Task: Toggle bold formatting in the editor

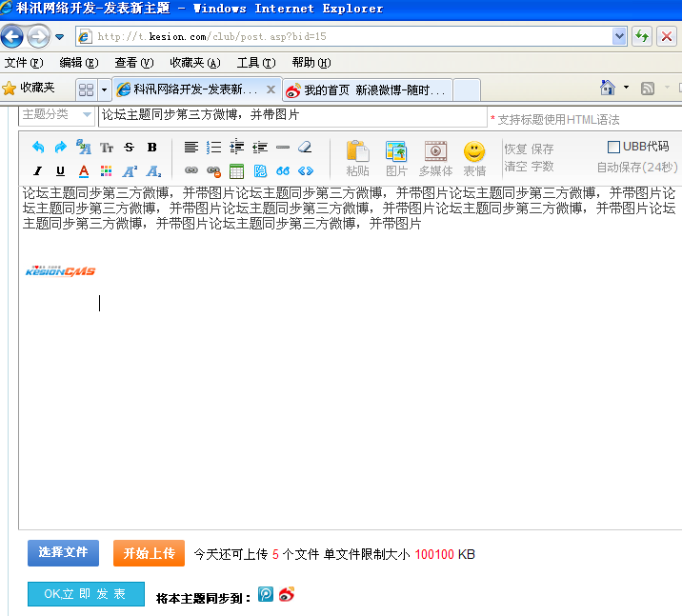Action: pyautogui.click(x=151, y=148)
